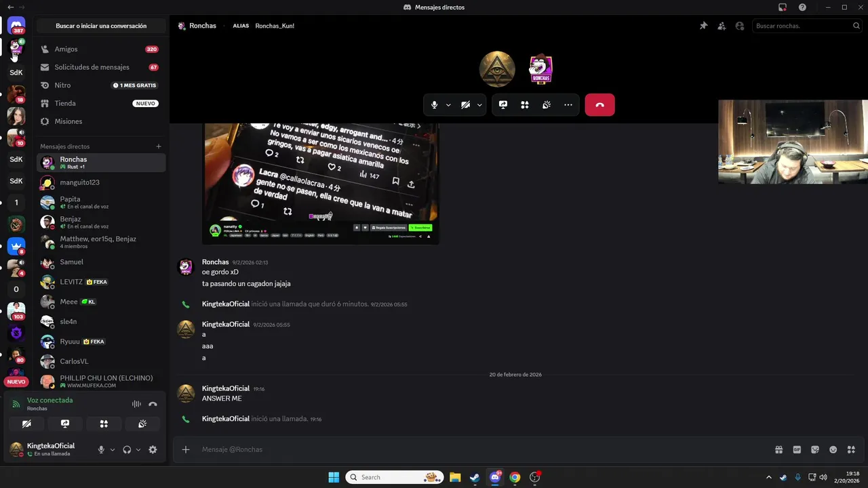Open Samuel conversation

(101, 262)
